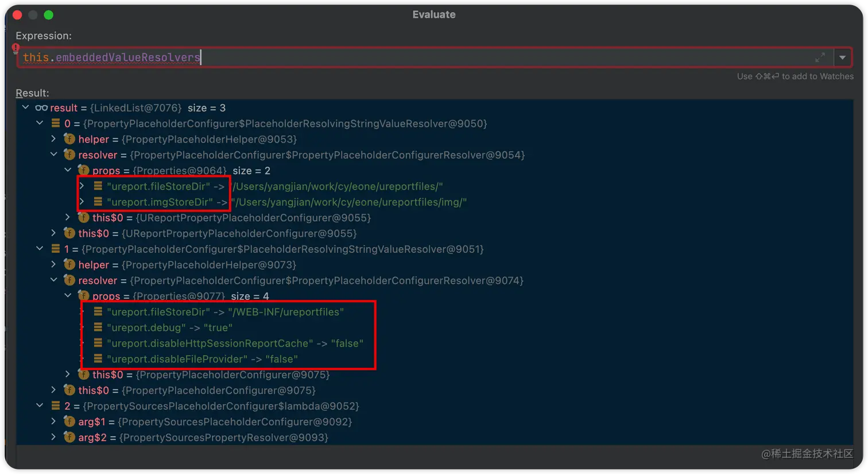
Task: Select the /Users/yangjian/work/cy/eone/ureportfiles/img/ value
Action: (350, 202)
